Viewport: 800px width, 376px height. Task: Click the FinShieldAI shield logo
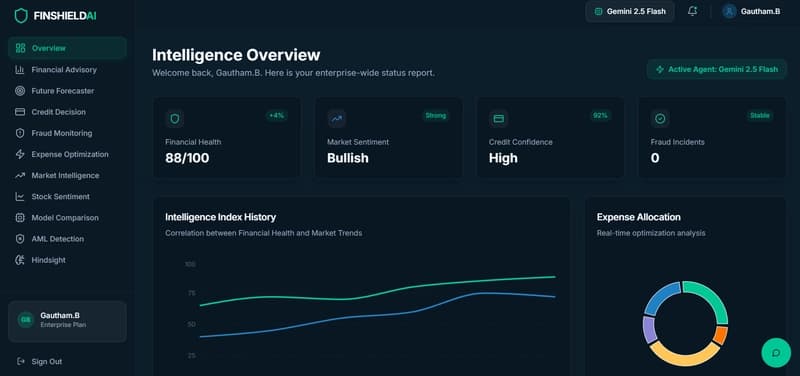(x=21, y=16)
